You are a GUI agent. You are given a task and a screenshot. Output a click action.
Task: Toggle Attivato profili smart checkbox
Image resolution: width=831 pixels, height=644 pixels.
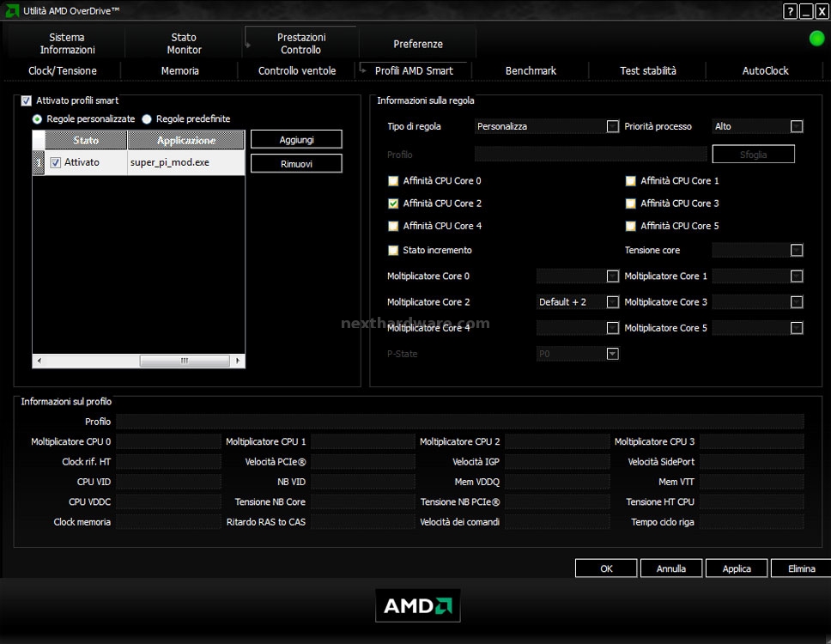(26, 100)
